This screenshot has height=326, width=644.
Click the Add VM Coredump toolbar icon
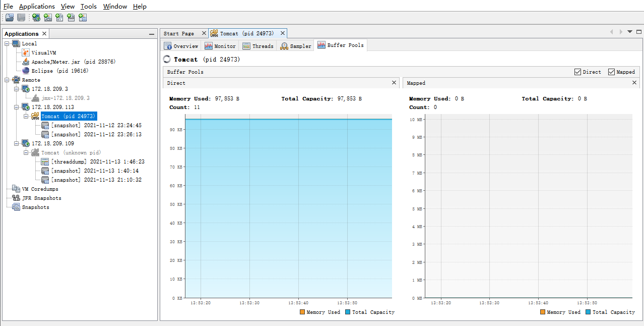(x=59, y=18)
